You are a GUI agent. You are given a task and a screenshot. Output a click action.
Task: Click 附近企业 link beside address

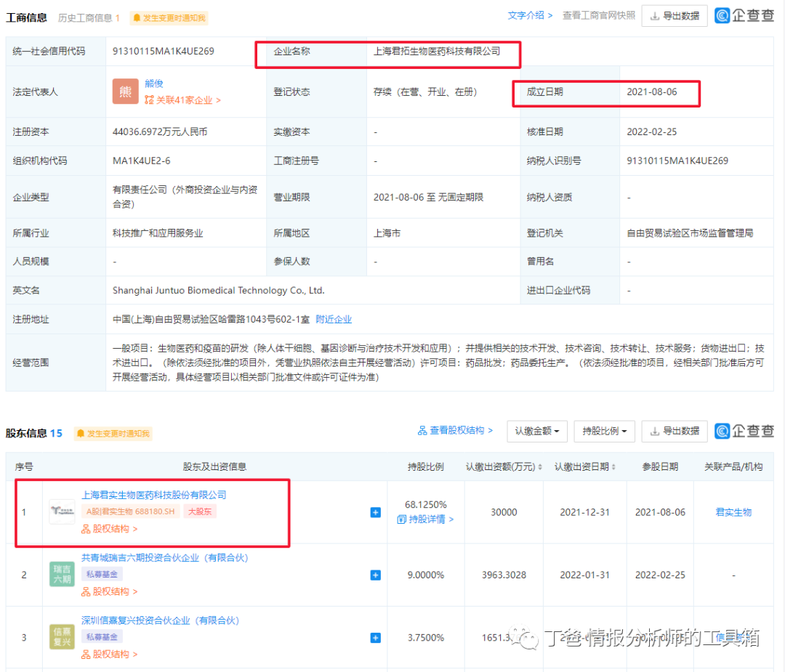(x=334, y=319)
